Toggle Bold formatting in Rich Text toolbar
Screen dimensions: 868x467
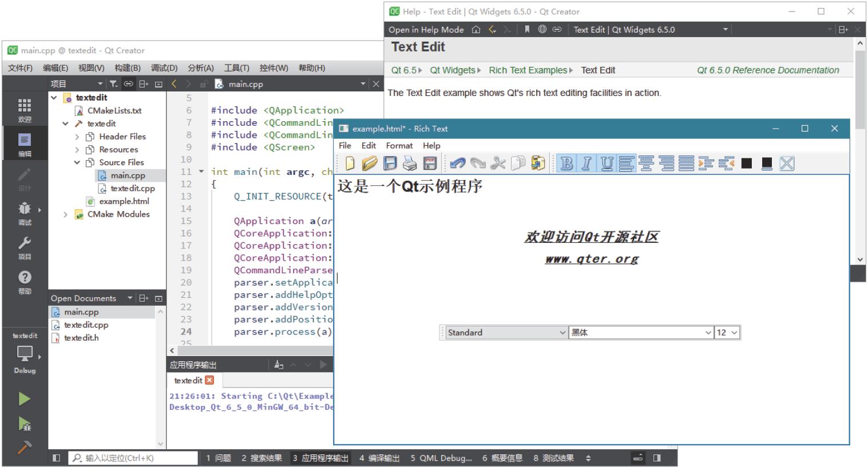(566, 164)
